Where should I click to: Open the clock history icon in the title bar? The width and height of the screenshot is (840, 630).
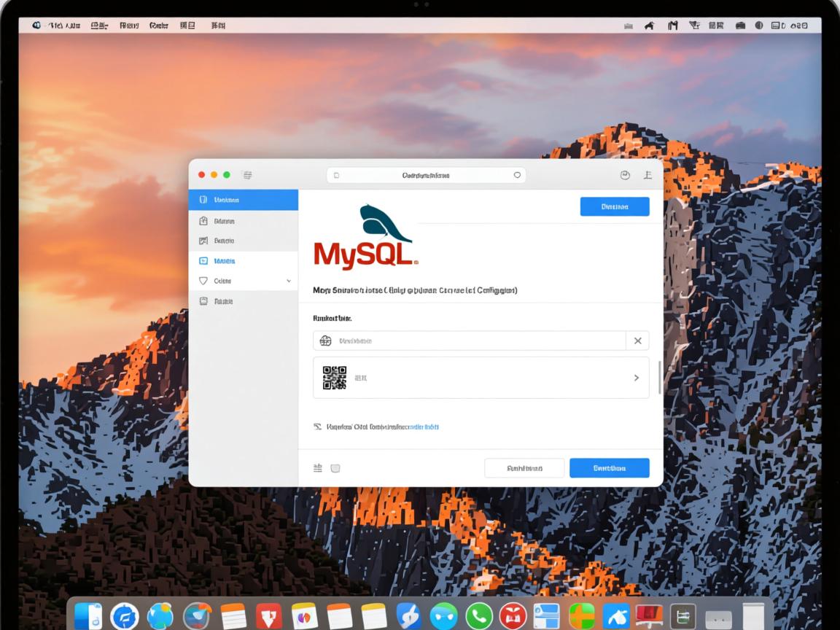(x=625, y=175)
